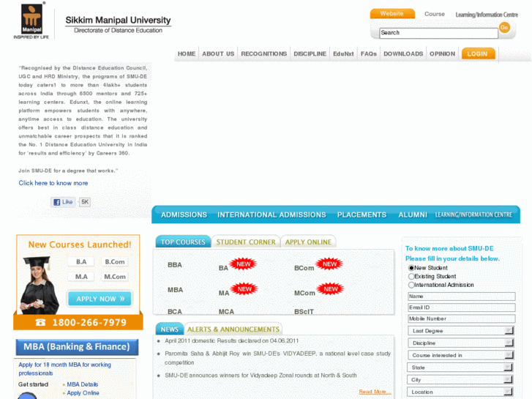Click the phone icon by 1800-266-7979
This screenshot has width=532, height=399.
point(40,322)
